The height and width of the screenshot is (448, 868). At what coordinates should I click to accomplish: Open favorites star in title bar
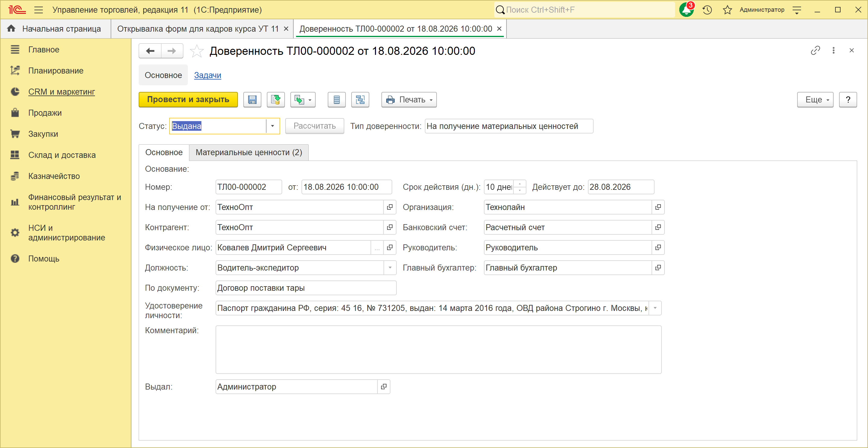pyautogui.click(x=727, y=10)
